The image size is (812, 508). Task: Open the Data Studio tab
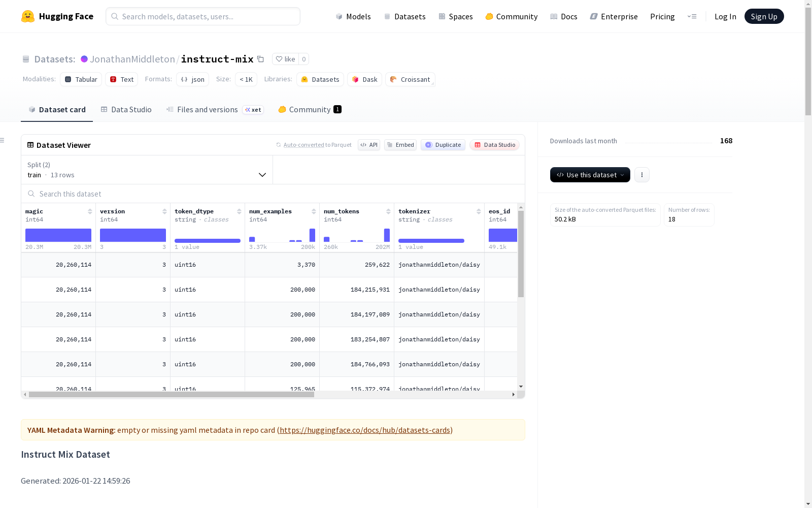[126, 110]
